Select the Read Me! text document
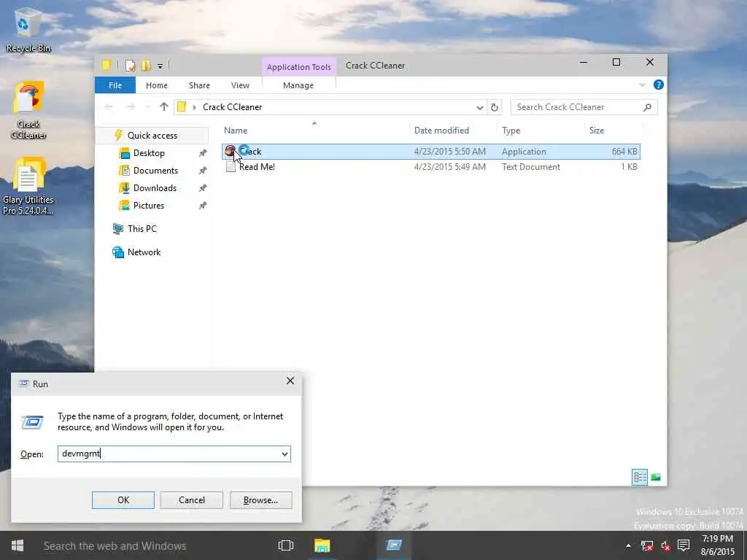 coord(430,167)
